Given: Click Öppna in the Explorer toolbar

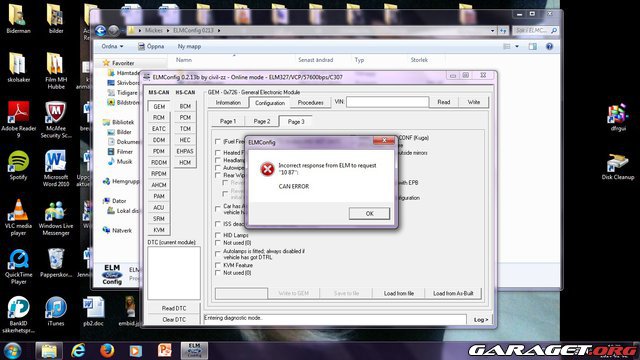Looking at the screenshot, I should [x=151, y=47].
